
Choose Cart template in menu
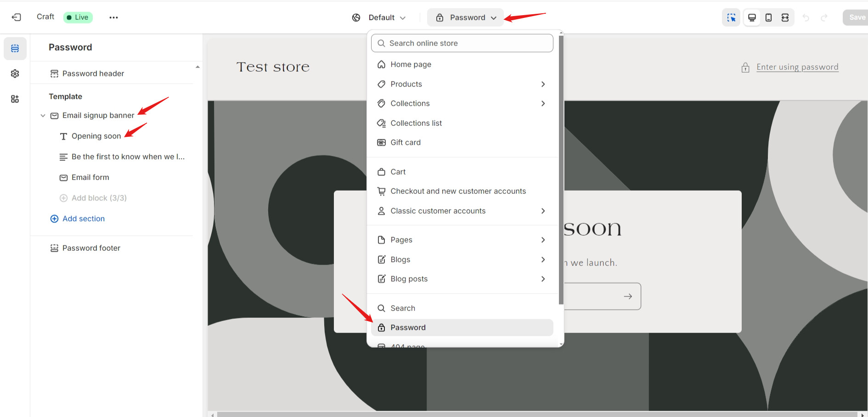pyautogui.click(x=462, y=172)
